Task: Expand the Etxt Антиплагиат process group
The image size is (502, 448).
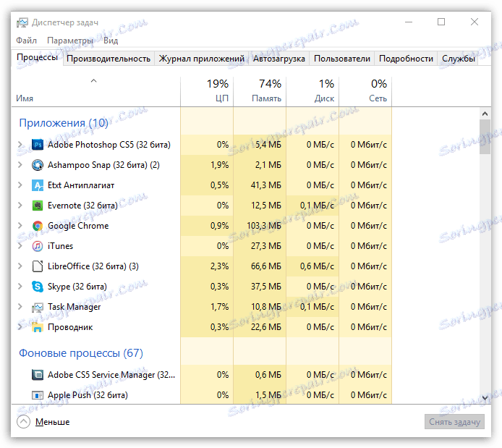Action: (x=20, y=185)
